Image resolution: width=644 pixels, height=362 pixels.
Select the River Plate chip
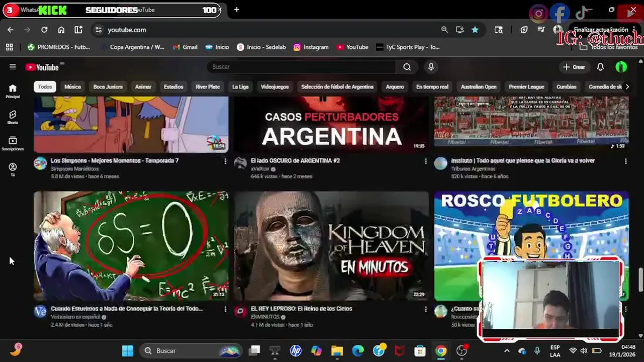tap(208, 86)
